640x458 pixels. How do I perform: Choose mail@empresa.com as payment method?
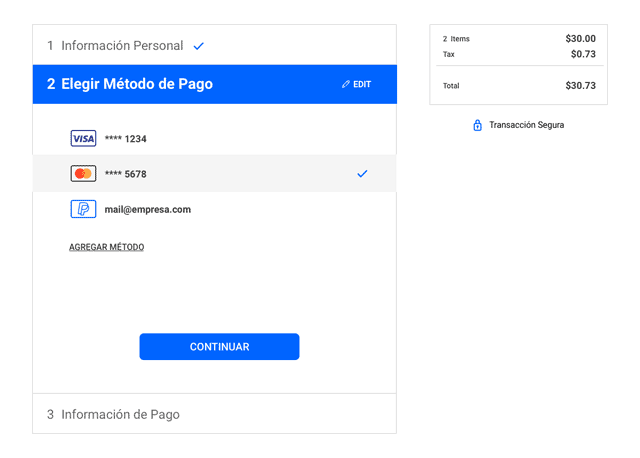[148, 210]
